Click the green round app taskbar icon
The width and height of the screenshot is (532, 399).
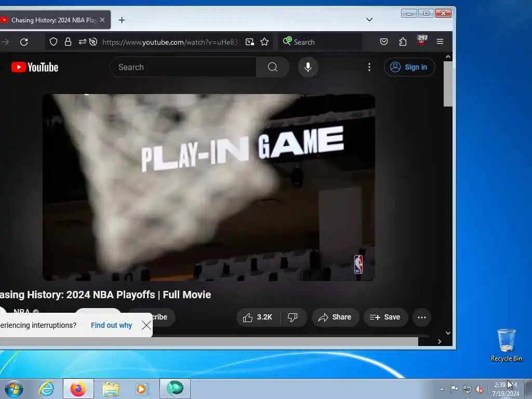click(x=175, y=389)
